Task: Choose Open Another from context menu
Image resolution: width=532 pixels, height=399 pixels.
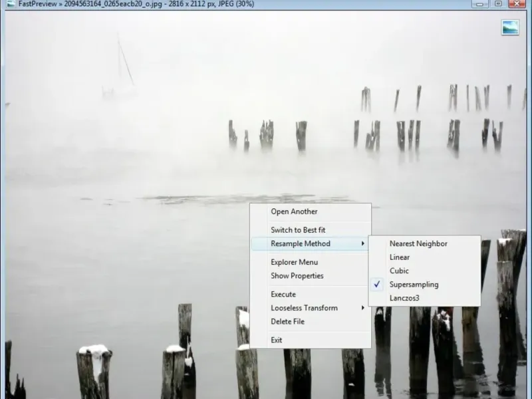Action: (x=311, y=211)
